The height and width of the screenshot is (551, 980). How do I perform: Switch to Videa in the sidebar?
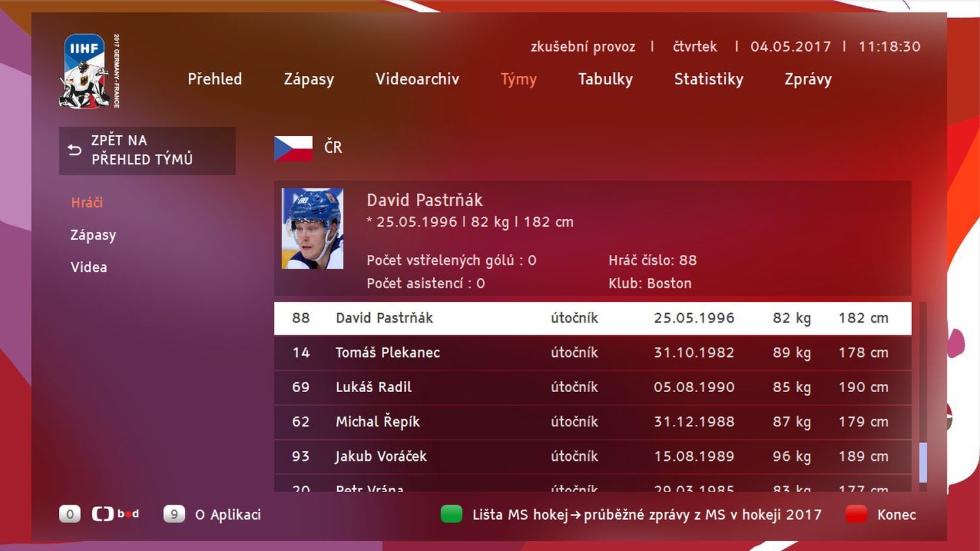click(x=88, y=267)
